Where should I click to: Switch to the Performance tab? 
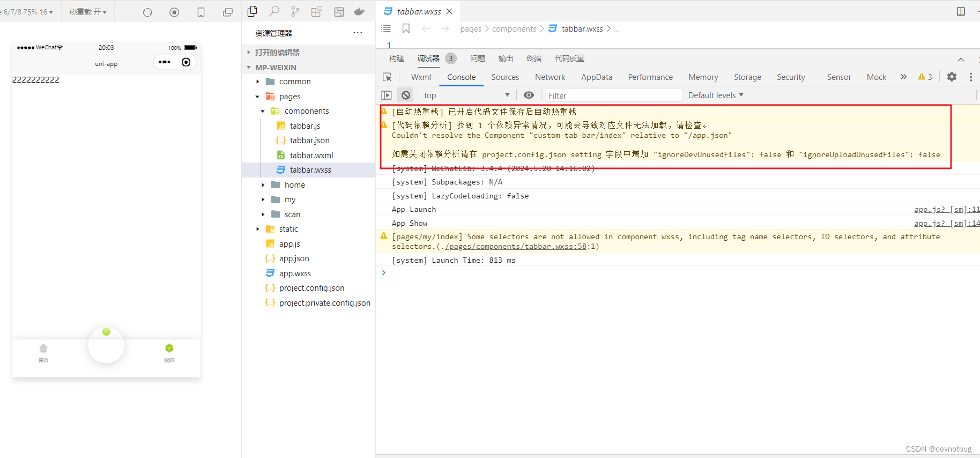(650, 77)
